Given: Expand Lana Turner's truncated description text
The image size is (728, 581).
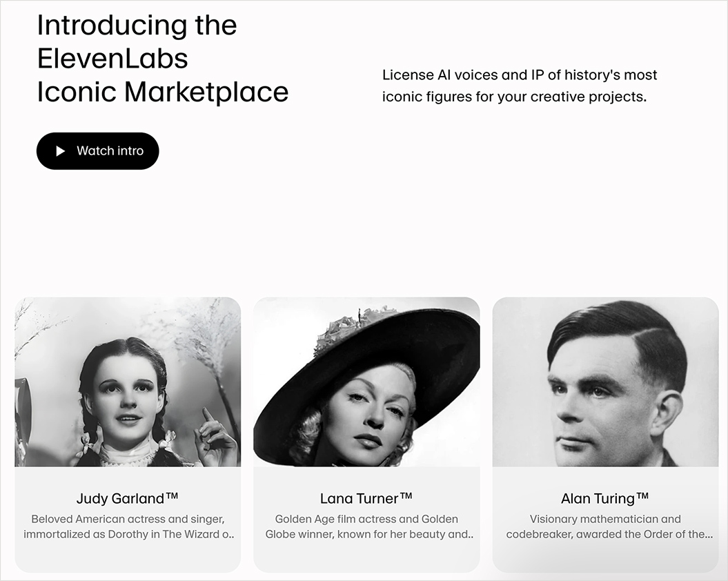Looking at the screenshot, I should 367,526.
